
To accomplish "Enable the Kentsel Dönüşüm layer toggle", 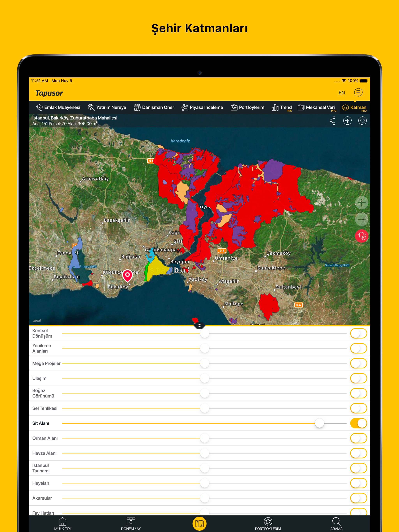I will tap(358, 334).
